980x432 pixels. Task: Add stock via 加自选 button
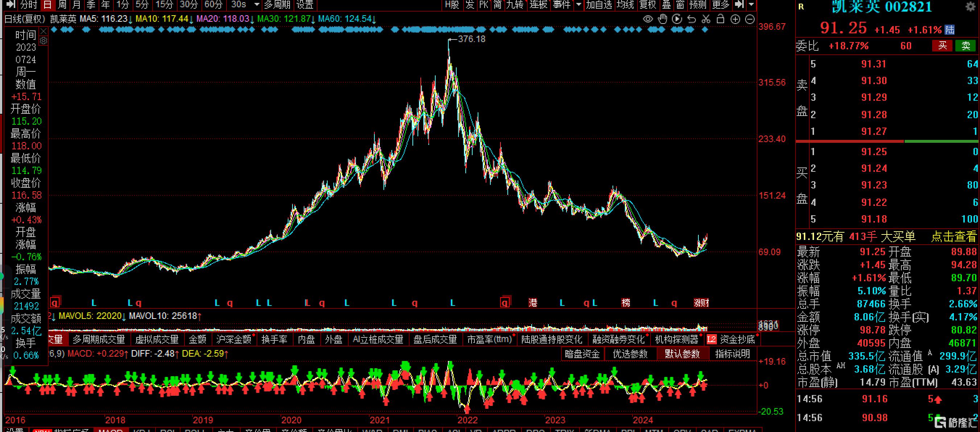[599, 5]
